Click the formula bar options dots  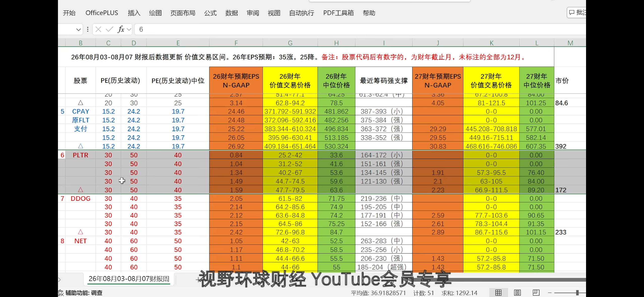(x=87, y=29)
